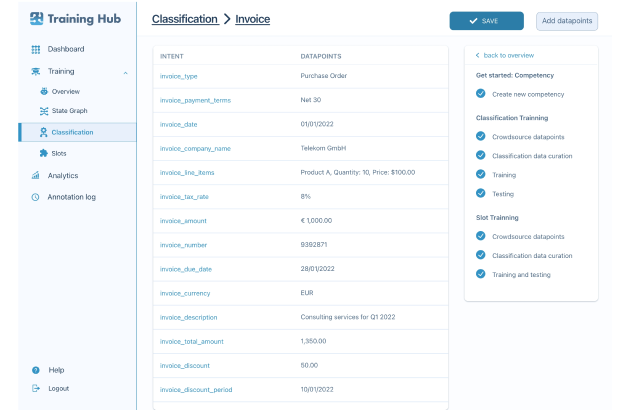
Task: Open the invoice_payment_terms intent row
Action: click(x=195, y=100)
